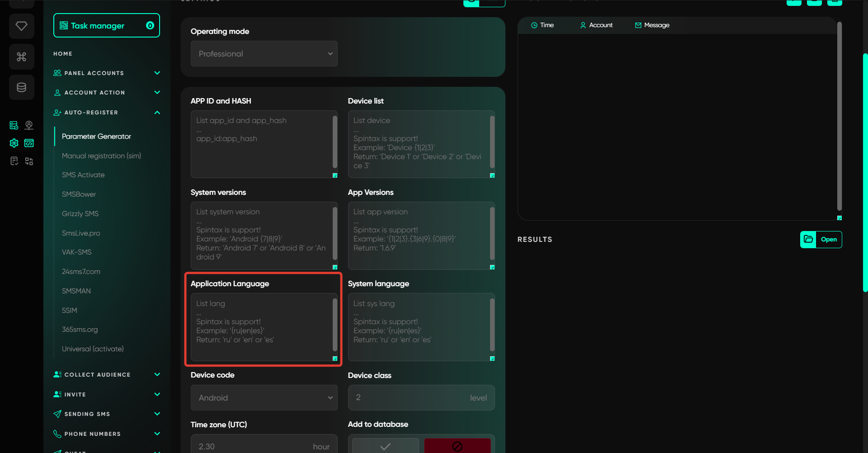Click the Application Language text area
Screen dimensions: 868x453
[x=261, y=327]
